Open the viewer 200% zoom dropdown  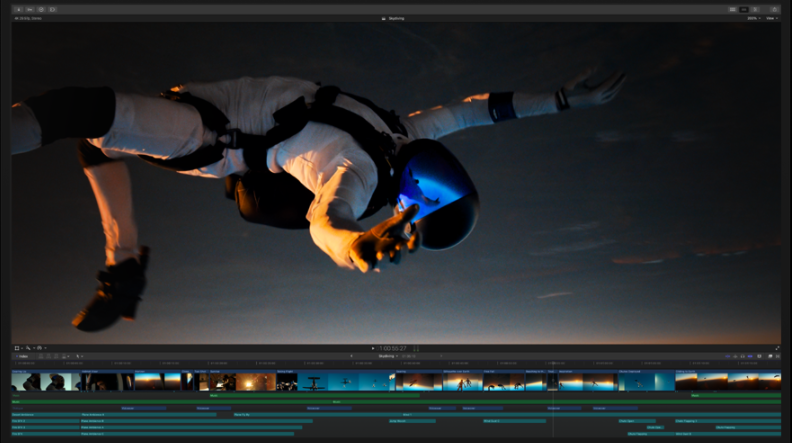click(x=752, y=18)
